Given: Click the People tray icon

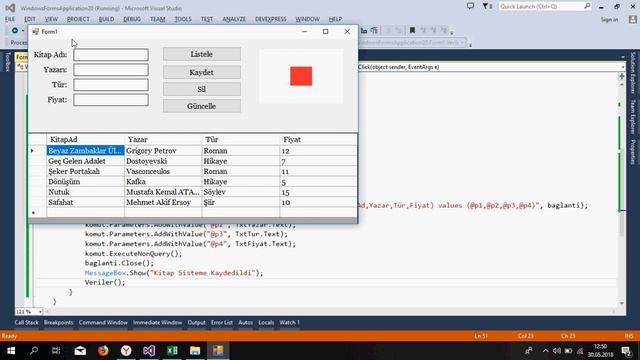Looking at the screenshot, I should [x=529, y=351].
